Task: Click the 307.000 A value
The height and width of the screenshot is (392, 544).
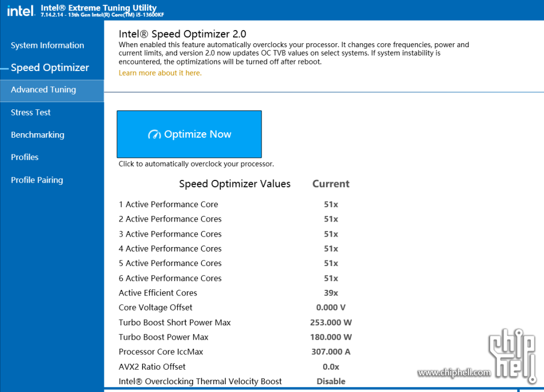Action: point(331,352)
